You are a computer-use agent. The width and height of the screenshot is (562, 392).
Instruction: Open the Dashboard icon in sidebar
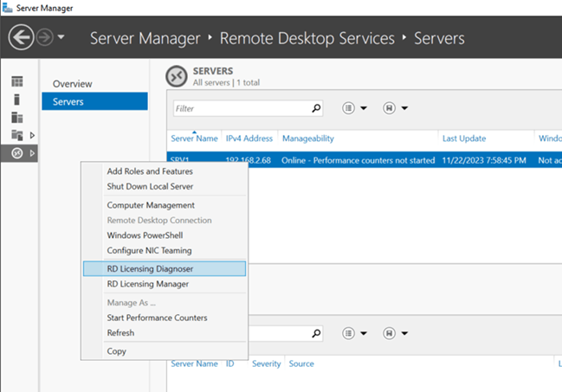click(x=16, y=81)
